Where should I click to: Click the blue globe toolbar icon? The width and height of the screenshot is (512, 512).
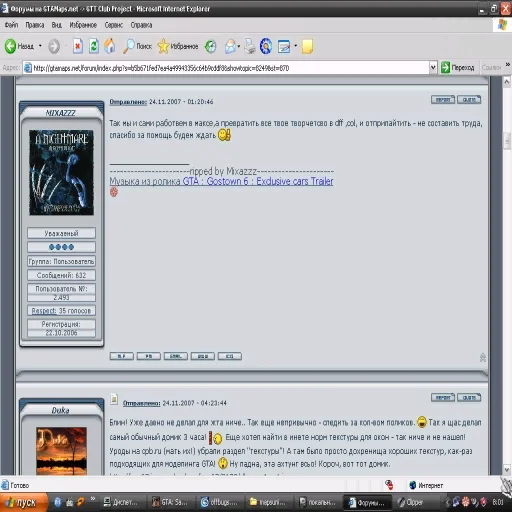coord(266,46)
